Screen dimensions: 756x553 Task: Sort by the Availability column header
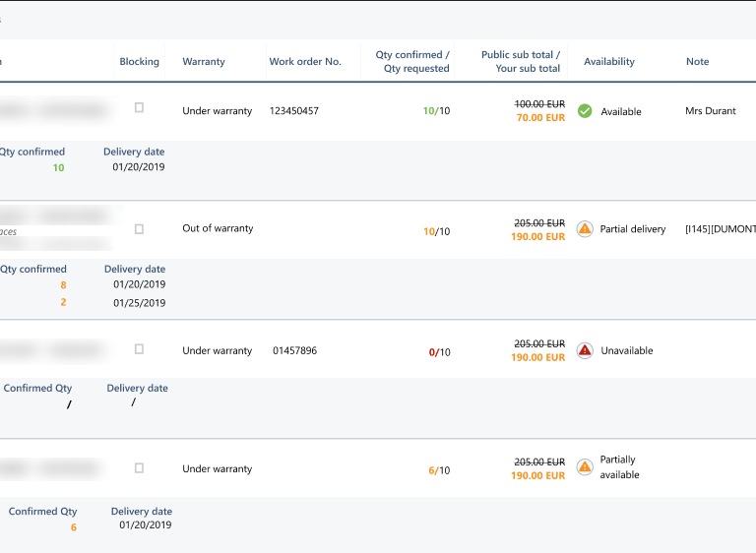click(608, 62)
